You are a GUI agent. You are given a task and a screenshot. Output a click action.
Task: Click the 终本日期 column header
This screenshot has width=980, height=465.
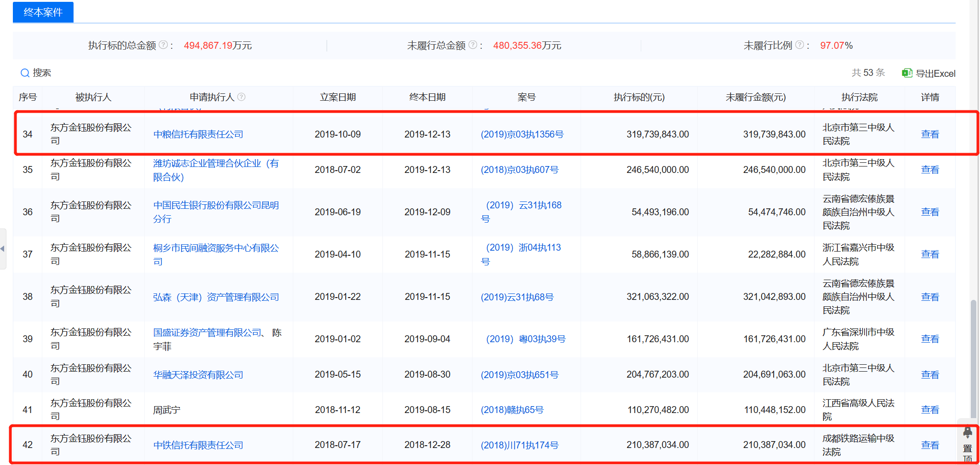[427, 97]
